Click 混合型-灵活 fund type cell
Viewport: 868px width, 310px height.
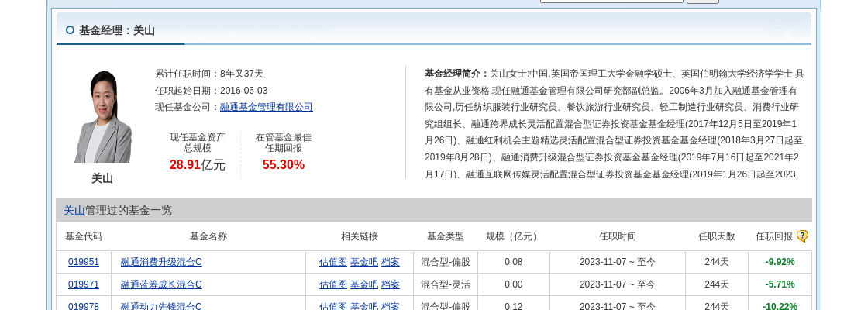coord(445,284)
